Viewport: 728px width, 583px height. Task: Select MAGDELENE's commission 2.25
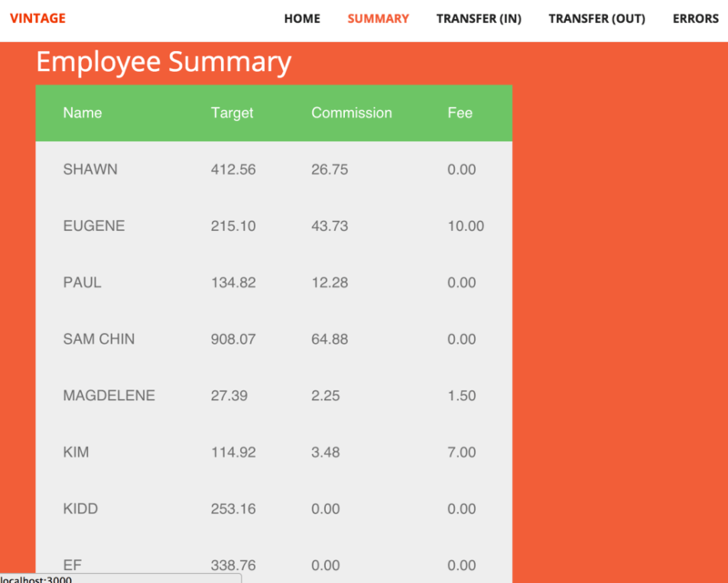326,396
